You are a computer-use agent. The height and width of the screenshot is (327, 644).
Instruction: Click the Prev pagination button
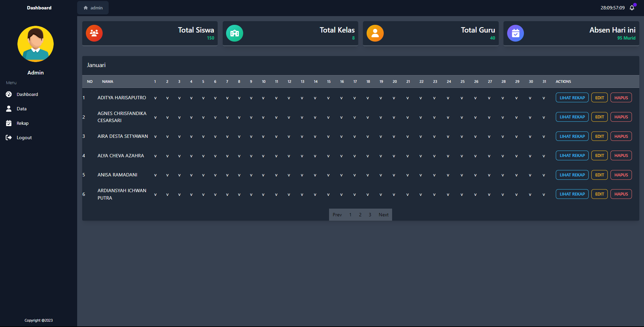click(337, 215)
